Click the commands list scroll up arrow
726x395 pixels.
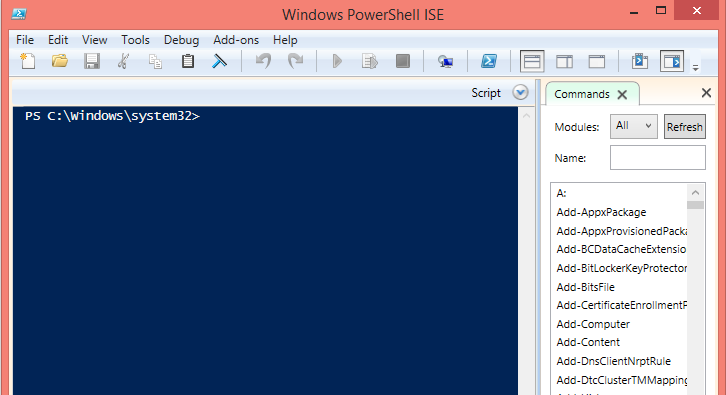pyautogui.click(x=695, y=193)
